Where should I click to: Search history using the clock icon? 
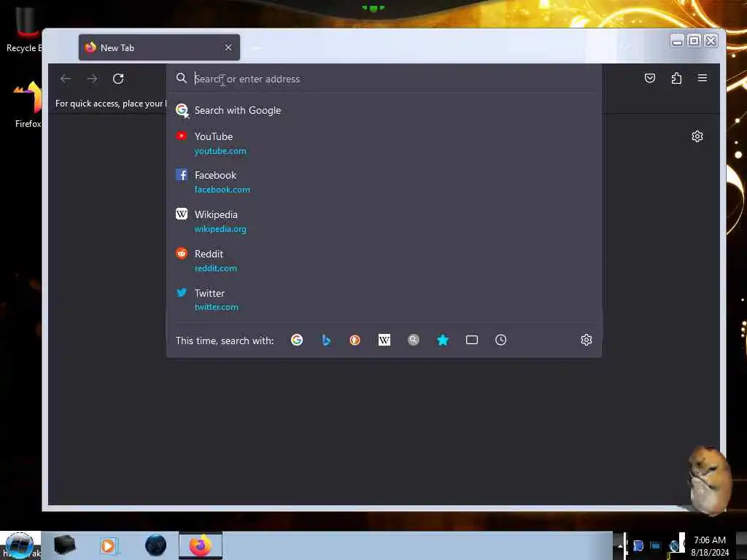[500, 340]
